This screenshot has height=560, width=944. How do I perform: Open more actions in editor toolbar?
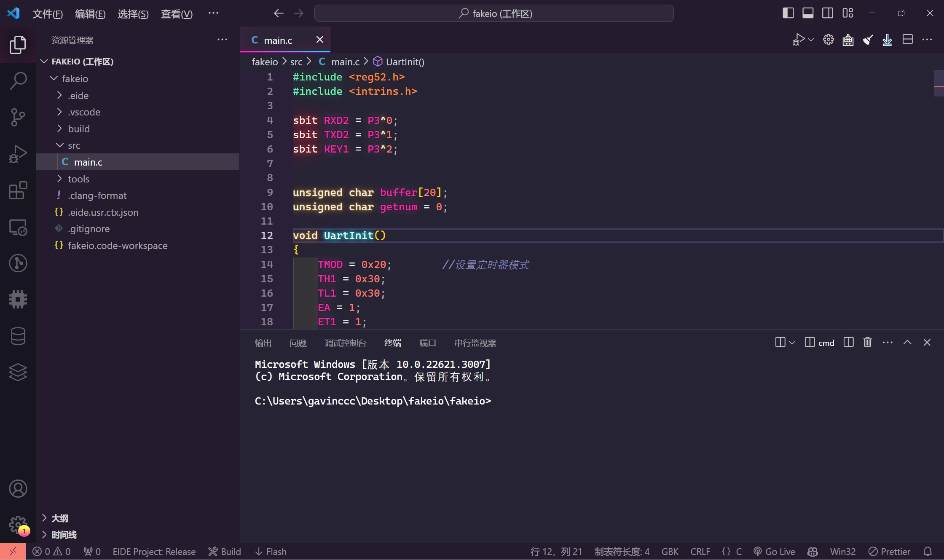click(x=927, y=40)
